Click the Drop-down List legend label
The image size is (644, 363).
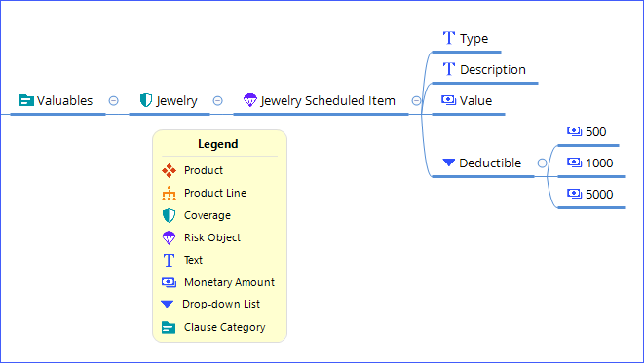(x=221, y=304)
